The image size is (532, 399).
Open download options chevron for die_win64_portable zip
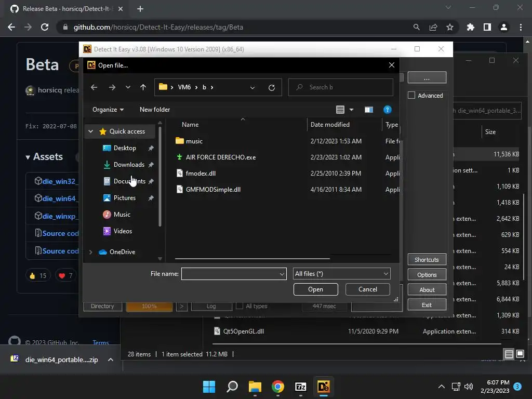click(x=111, y=360)
